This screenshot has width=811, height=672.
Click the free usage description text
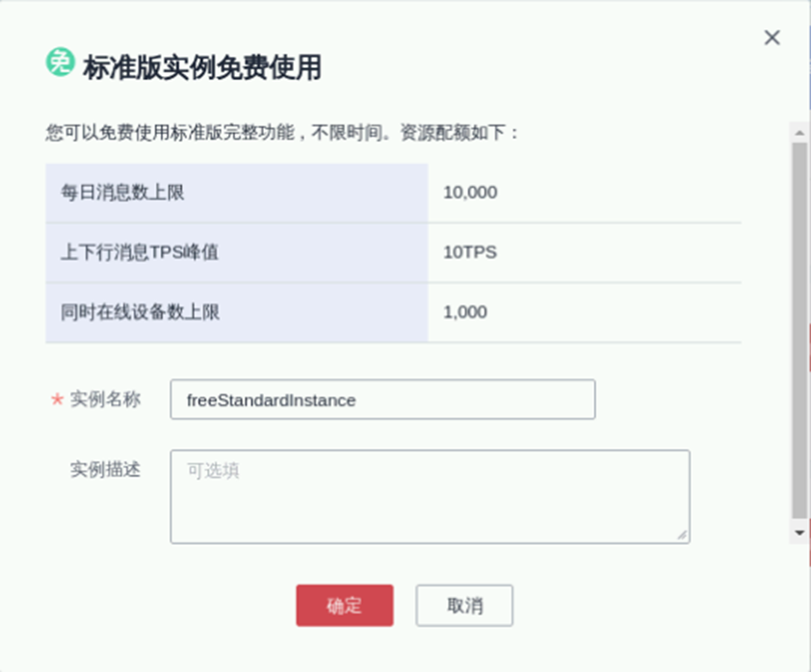(282, 132)
